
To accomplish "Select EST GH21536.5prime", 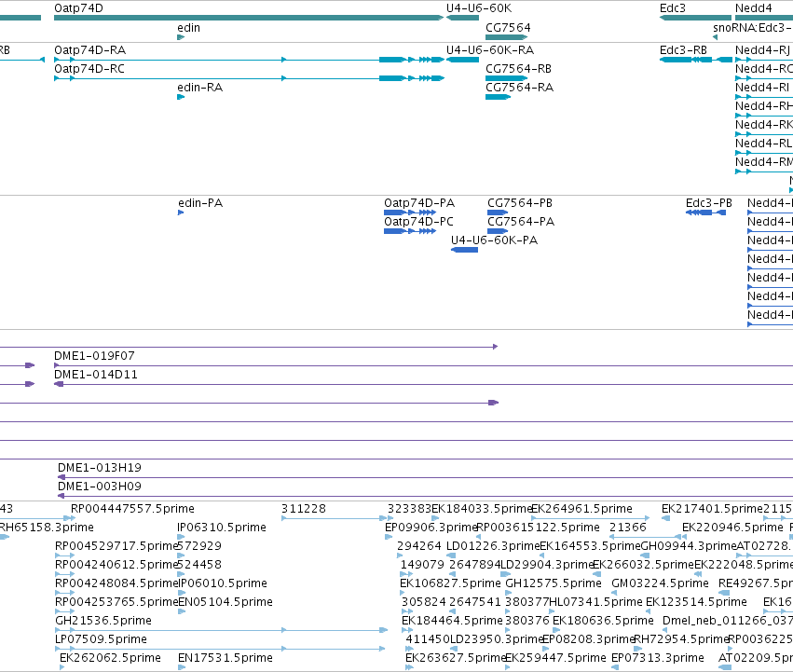I will (x=221, y=630).
